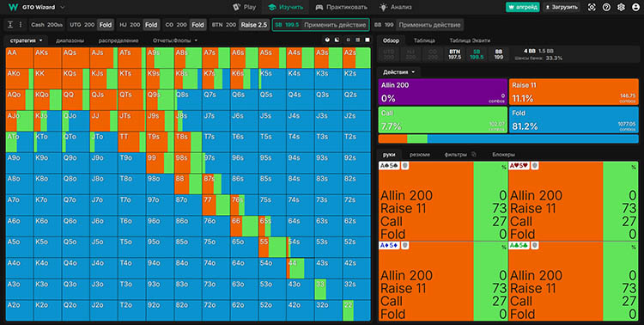This screenshot has height=325, width=644.
Task: Open SB Применить действие action selector
Action: 335,25
